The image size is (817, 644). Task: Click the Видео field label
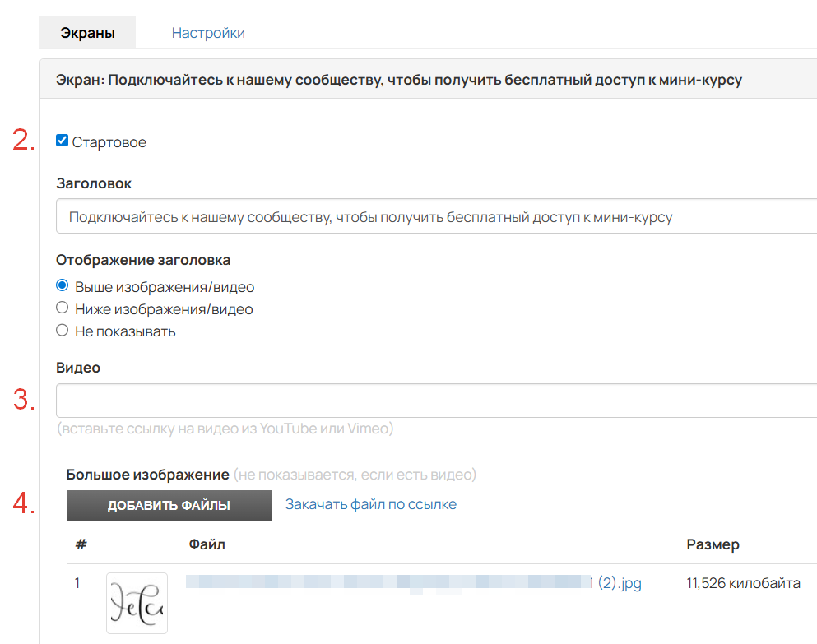(x=78, y=368)
